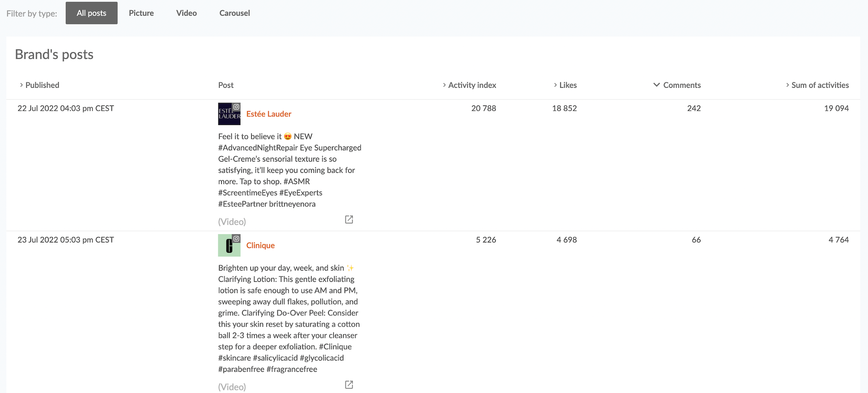This screenshot has height=393, width=868.
Task: Open Clinique post external link icon
Action: (x=349, y=385)
